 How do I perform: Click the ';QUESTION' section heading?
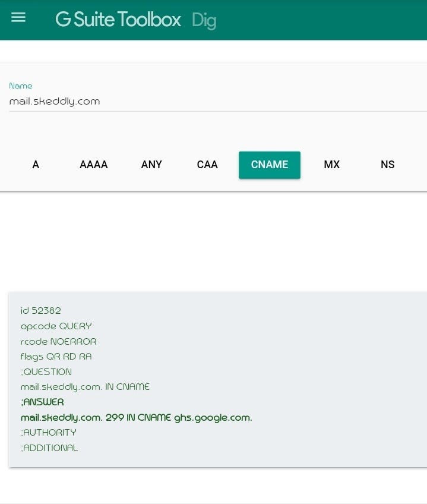pos(46,371)
